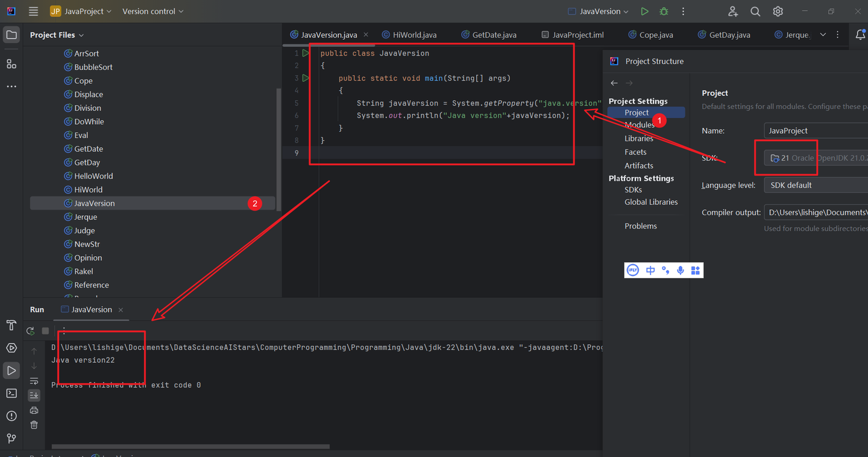The image size is (868, 457).
Task: Click run gutter icon beside class JavaVersion
Action: [306, 53]
